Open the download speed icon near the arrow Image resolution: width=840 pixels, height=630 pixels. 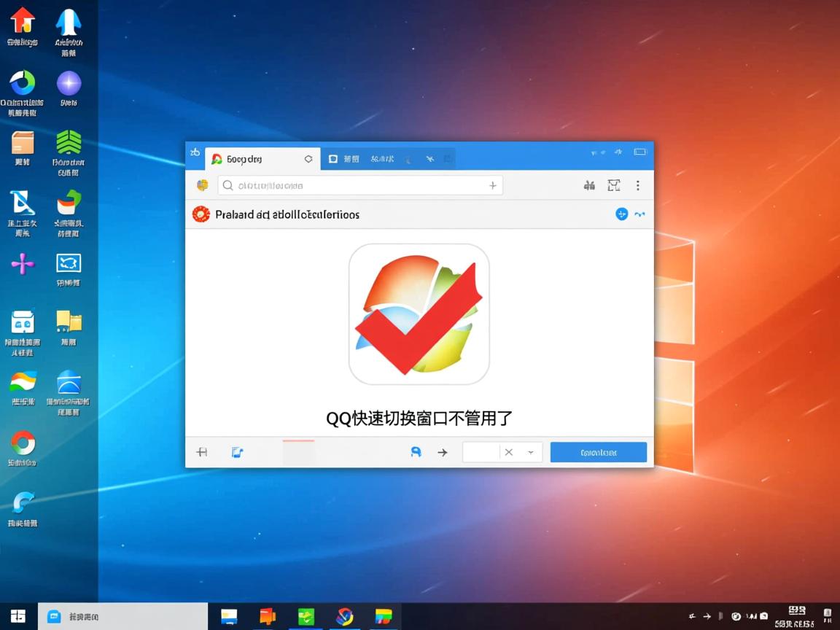(x=416, y=452)
